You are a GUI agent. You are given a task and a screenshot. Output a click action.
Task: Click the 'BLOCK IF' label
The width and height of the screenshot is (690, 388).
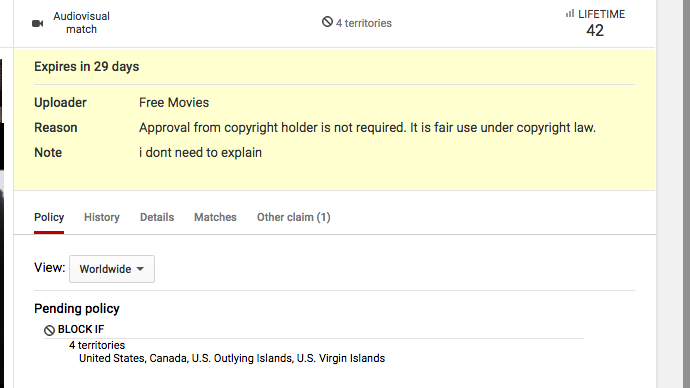(81, 329)
